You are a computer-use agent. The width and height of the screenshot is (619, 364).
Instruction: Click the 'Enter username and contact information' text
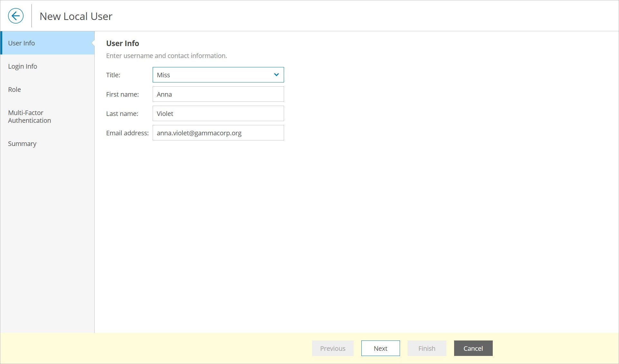coord(167,56)
